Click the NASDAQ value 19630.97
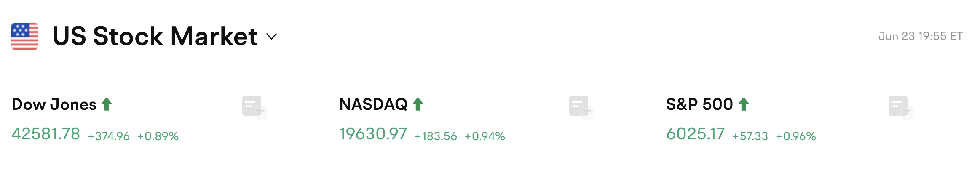980x181 pixels. pos(373,134)
